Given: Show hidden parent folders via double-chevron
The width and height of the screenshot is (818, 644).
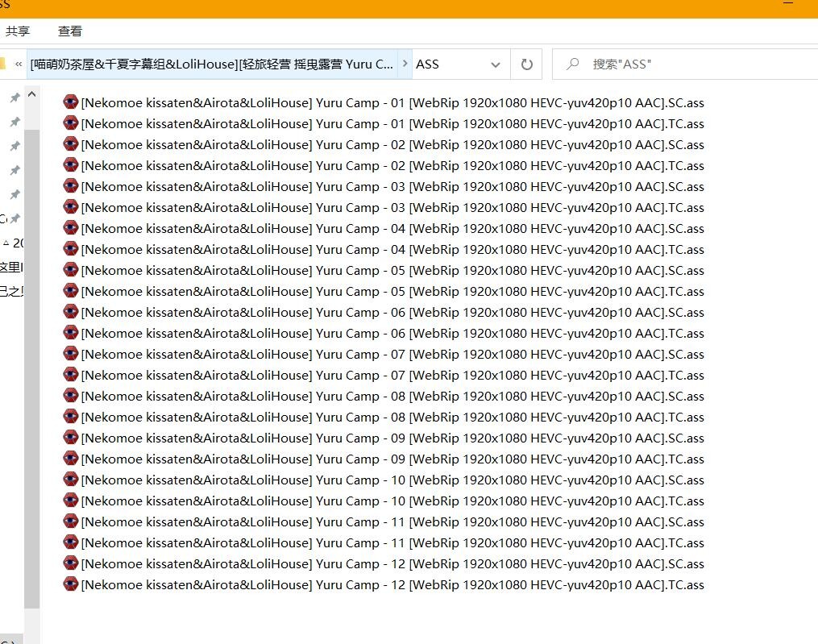Looking at the screenshot, I should (x=19, y=64).
